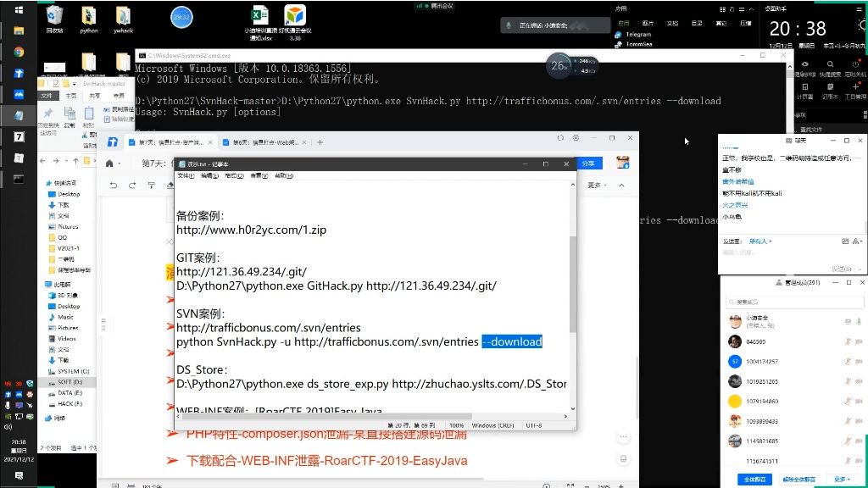The height and width of the screenshot is (488, 868).
Task: Open the Explorer Share ribbon tab
Action: pos(95,96)
